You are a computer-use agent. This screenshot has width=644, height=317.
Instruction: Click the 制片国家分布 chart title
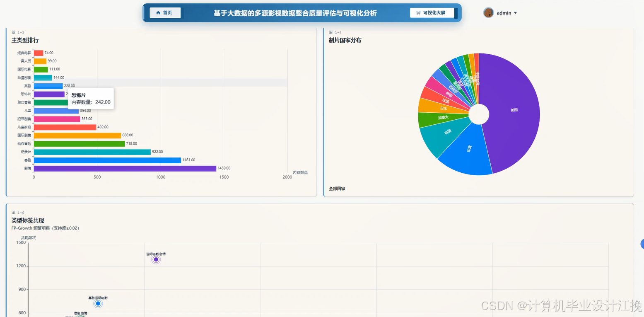tap(345, 40)
